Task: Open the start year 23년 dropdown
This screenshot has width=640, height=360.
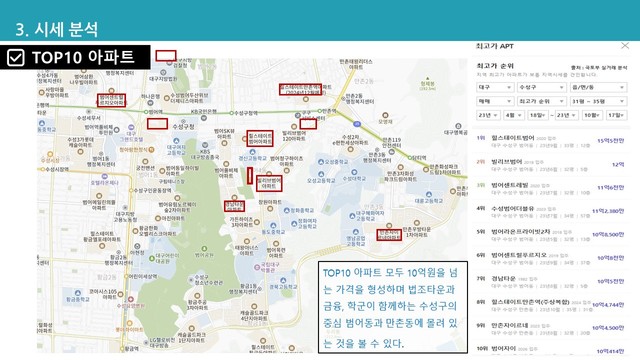Action: click(x=488, y=116)
